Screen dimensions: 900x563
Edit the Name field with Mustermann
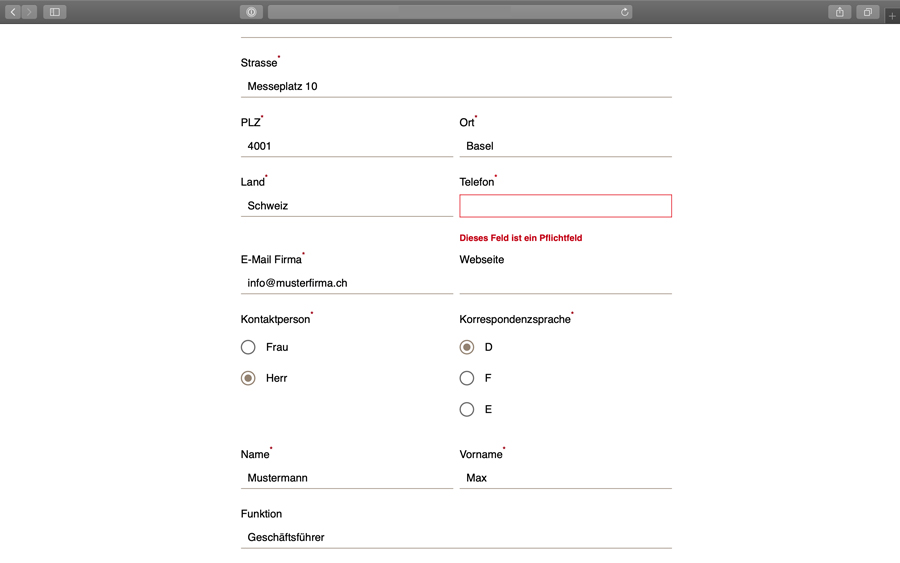coord(347,477)
